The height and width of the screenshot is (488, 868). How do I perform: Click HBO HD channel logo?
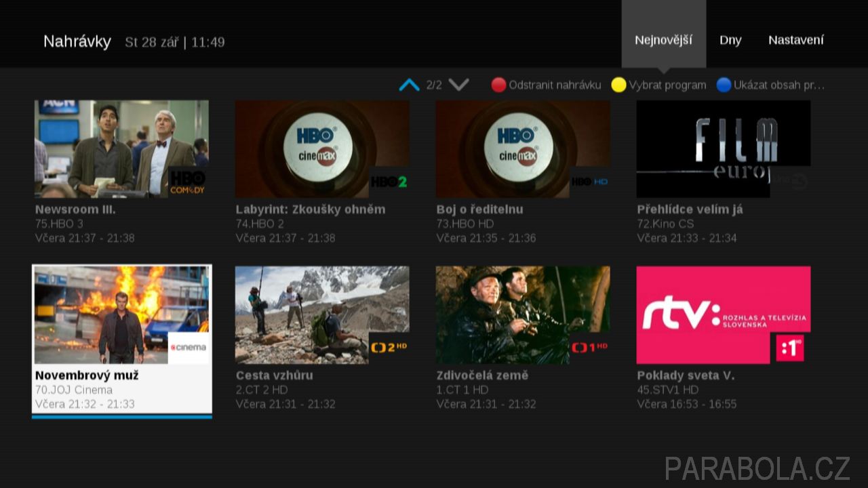(x=589, y=182)
